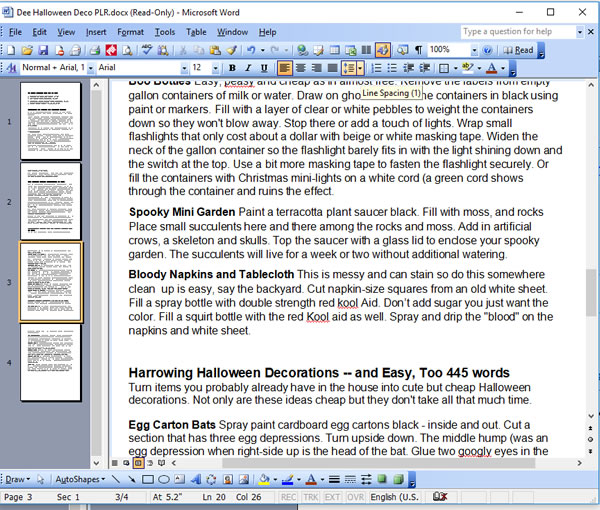Viewport: 600px width, 510px height.
Task: Align text to the right
Action: point(316,68)
